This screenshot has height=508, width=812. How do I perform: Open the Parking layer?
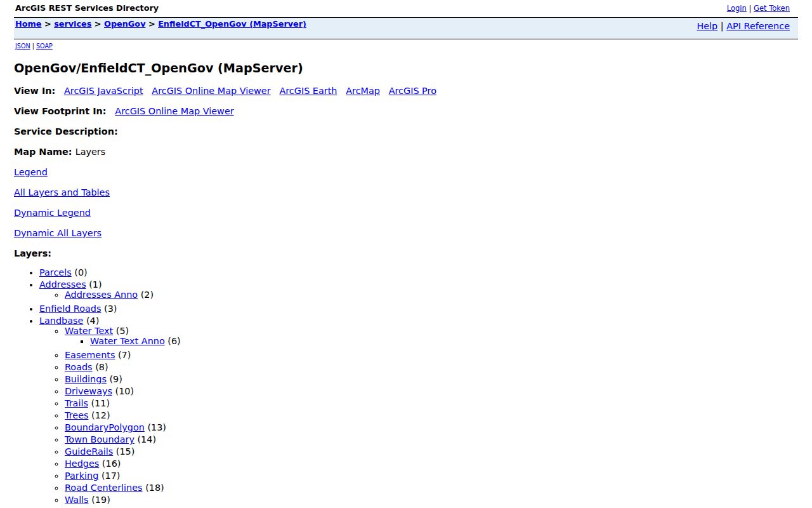(x=82, y=476)
